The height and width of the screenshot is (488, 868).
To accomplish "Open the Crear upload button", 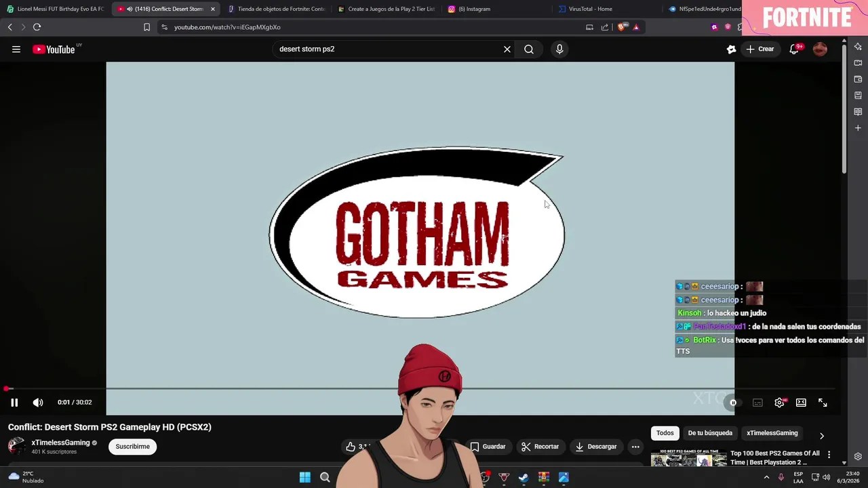I will pos(760,49).
